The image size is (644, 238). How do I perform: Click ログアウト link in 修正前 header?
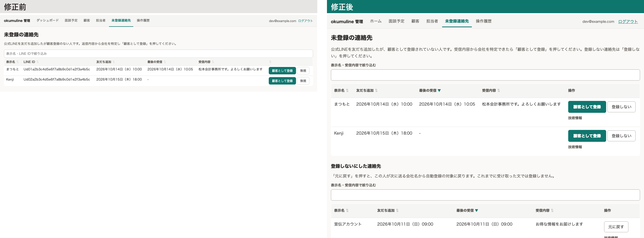click(x=305, y=21)
